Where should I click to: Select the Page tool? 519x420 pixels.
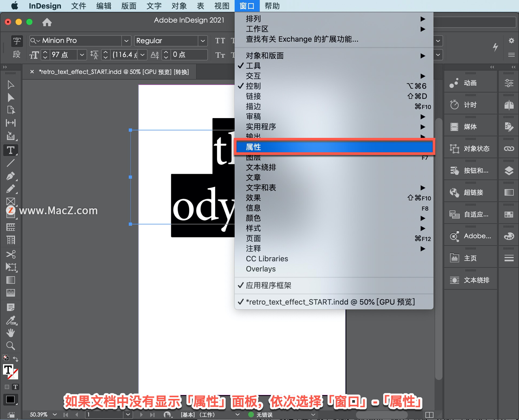[x=11, y=110]
